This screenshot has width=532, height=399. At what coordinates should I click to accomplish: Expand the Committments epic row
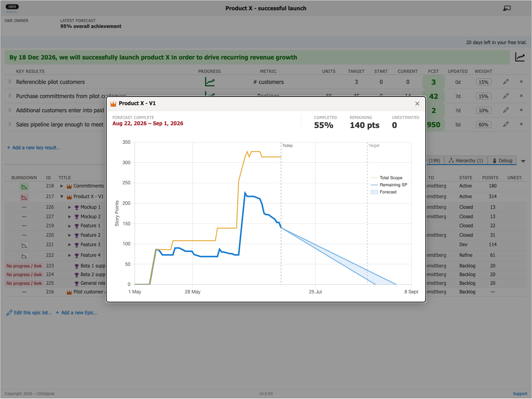coord(62,186)
